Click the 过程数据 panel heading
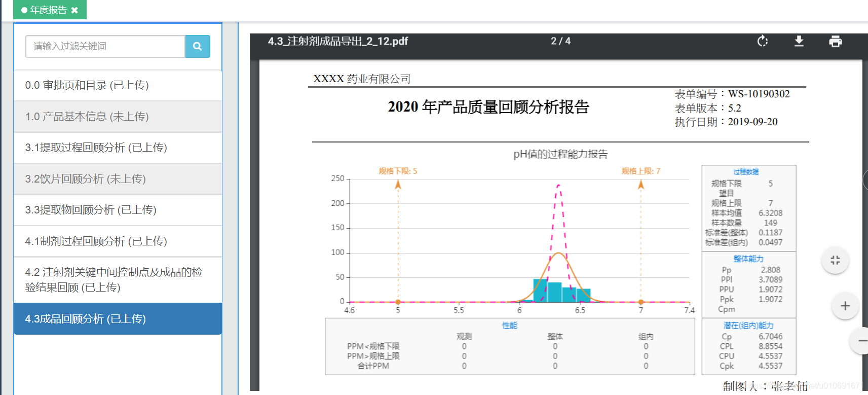The width and height of the screenshot is (868, 395). [x=746, y=172]
